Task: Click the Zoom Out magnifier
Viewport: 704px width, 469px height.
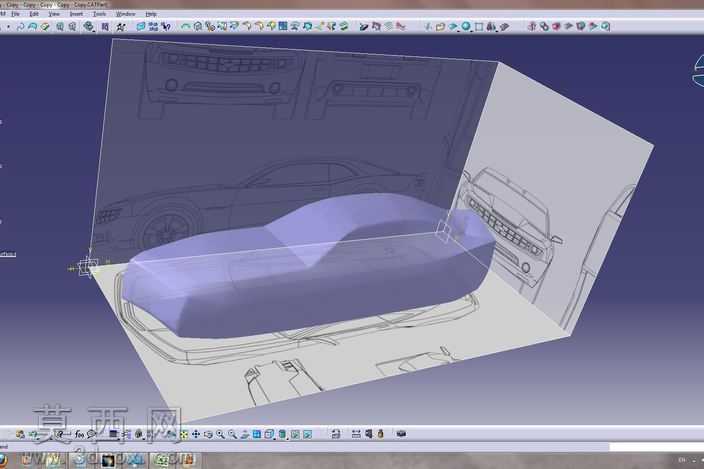Action: [x=232, y=434]
